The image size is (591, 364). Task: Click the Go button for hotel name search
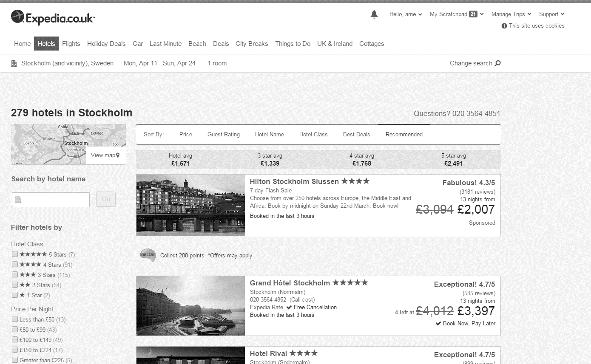(106, 199)
